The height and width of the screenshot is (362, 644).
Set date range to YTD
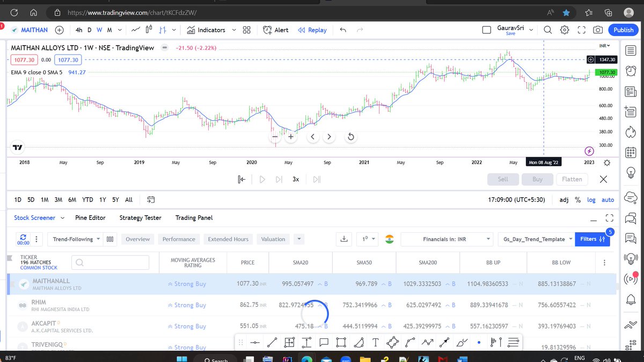tap(87, 200)
